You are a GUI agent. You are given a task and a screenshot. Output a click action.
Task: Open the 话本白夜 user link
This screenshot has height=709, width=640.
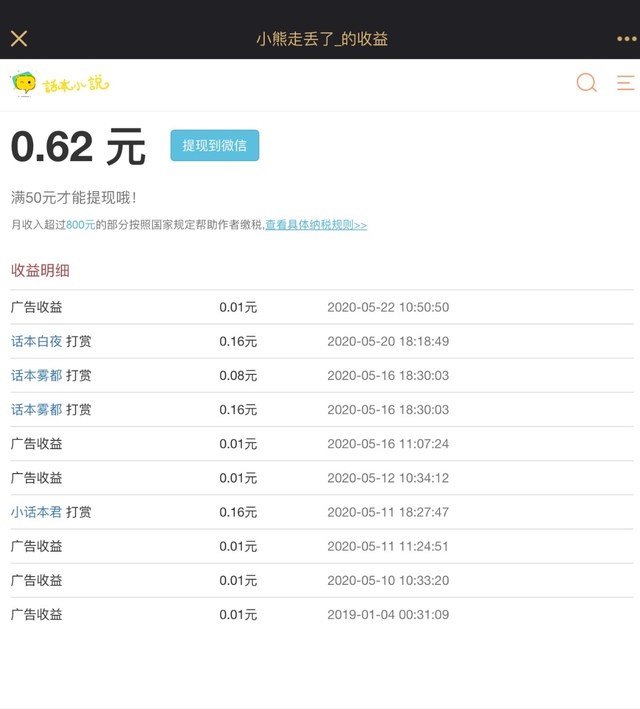tap(36, 341)
